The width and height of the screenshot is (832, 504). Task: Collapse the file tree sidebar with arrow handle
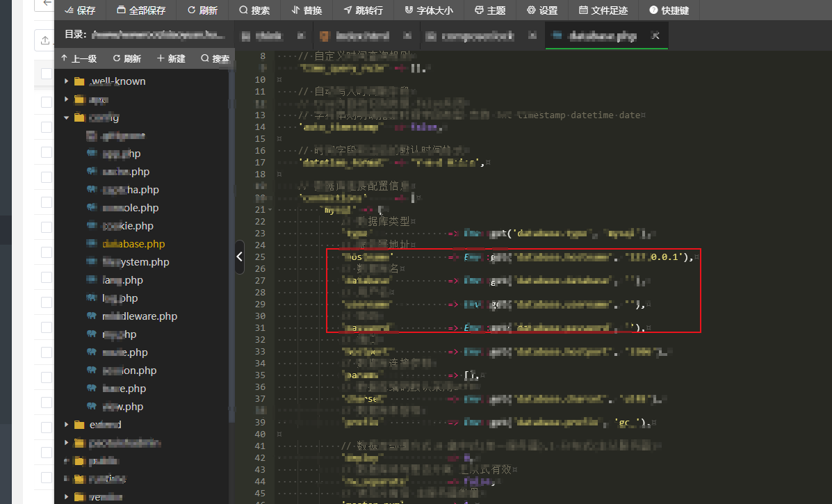point(239,257)
